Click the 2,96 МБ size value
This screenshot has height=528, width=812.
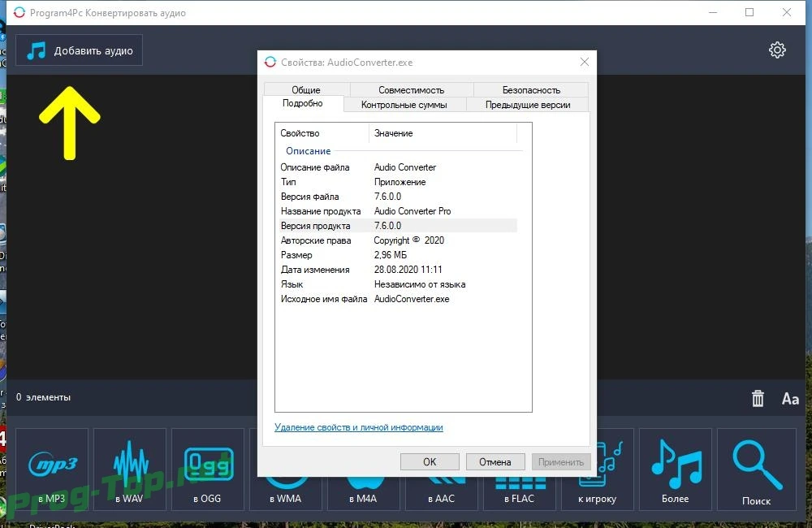(x=391, y=255)
